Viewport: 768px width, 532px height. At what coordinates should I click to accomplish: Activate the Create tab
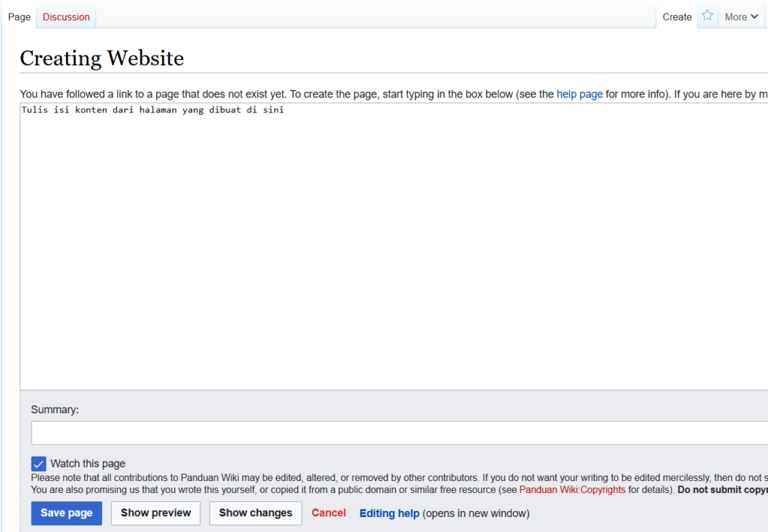click(x=676, y=16)
